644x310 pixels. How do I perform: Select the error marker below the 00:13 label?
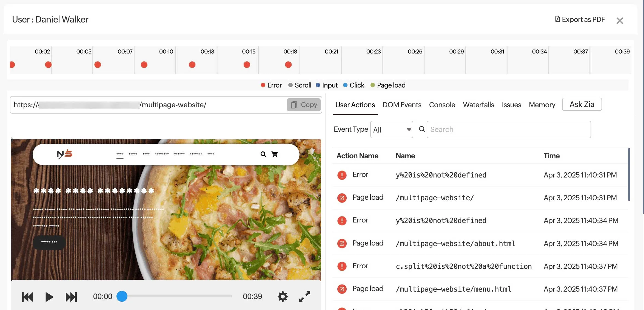(x=192, y=65)
